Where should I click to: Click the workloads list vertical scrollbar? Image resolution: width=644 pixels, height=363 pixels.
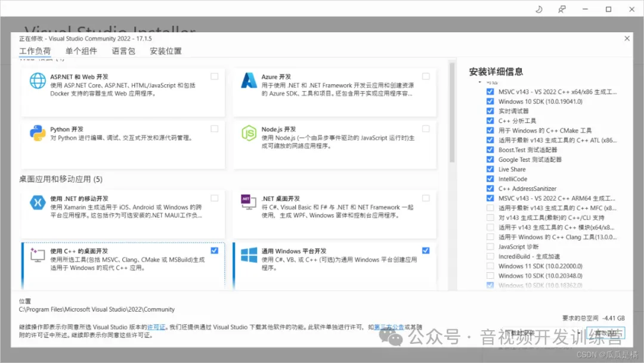452,119
